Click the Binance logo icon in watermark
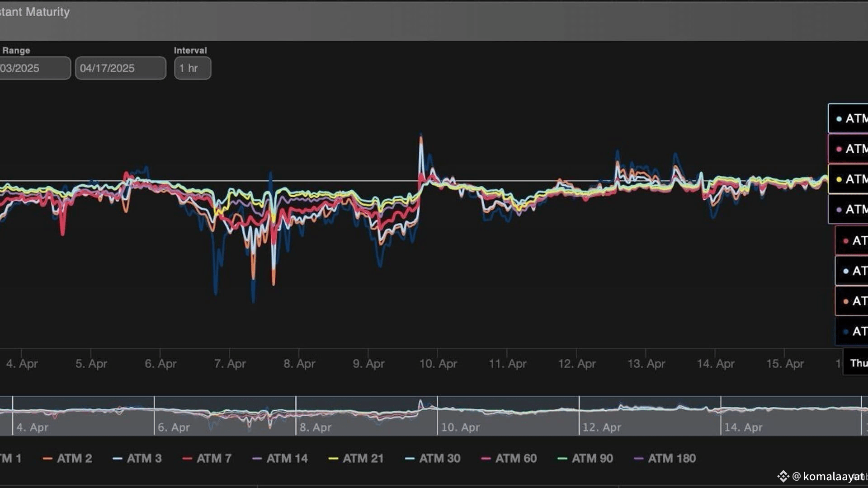The height and width of the screenshot is (488, 868). tap(783, 476)
